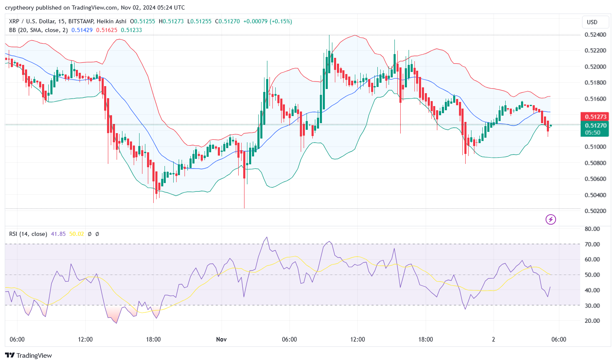Click the purple lightning bolt icon

coord(551,219)
